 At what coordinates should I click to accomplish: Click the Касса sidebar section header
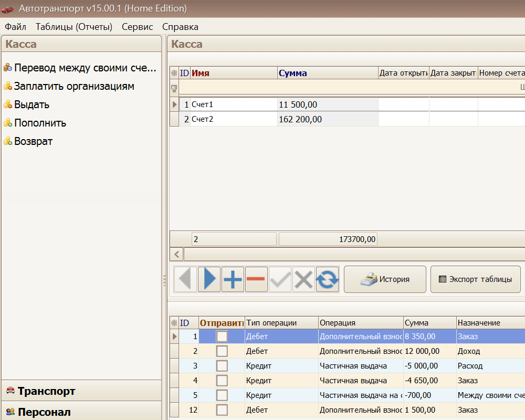coord(81,44)
